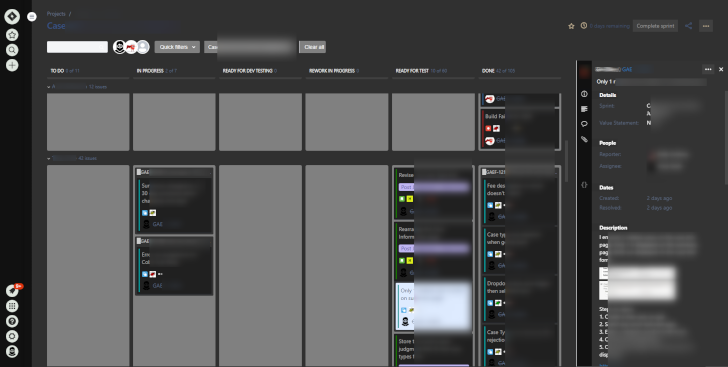Click the Complete sprint button
The height and width of the screenshot is (367, 728).
click(655, 26)
